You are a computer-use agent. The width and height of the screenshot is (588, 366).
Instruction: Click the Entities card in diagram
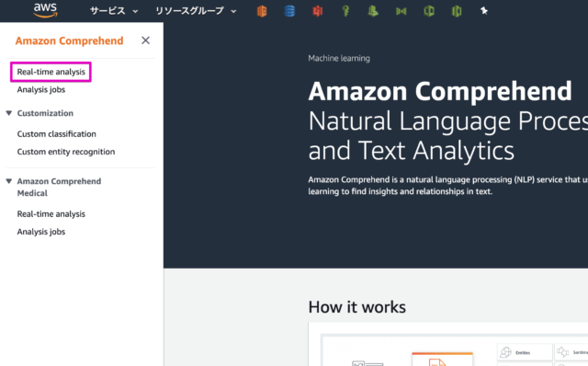525,352
